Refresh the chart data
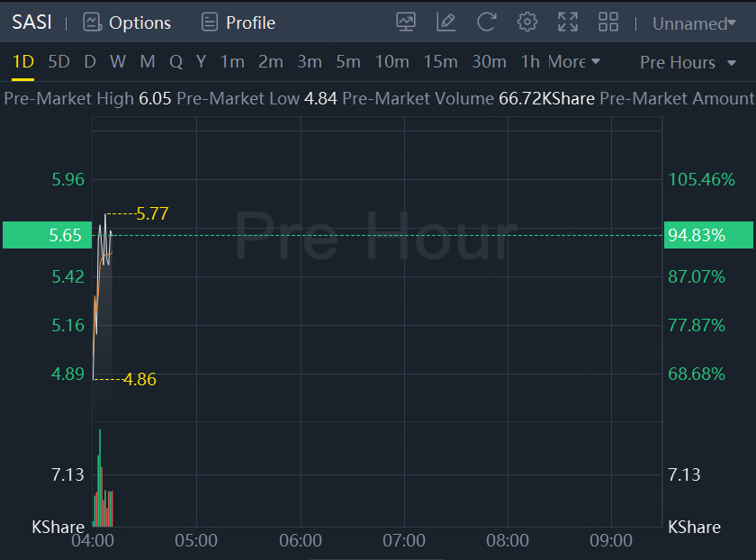This screenshot has width=756, height=560. [487, 23]
